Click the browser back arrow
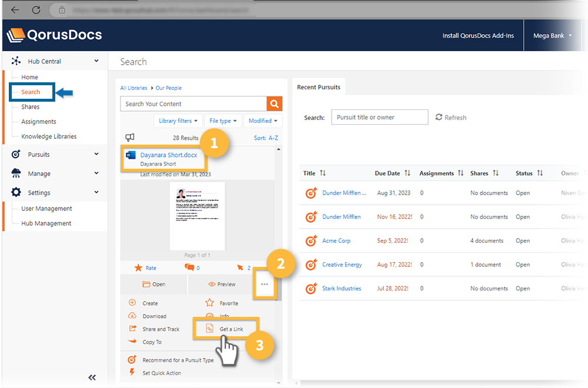The width and height of the screenshot is (588, 388). click(x=15, y=10)
